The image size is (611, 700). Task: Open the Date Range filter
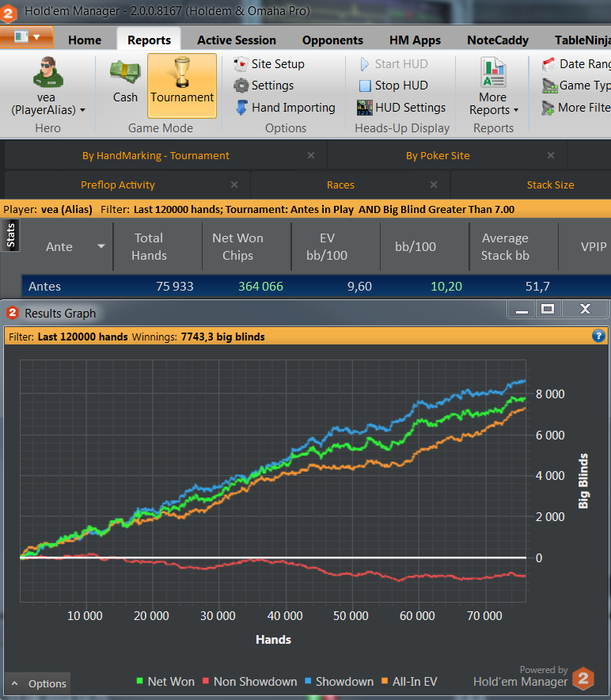pos(576,64)
